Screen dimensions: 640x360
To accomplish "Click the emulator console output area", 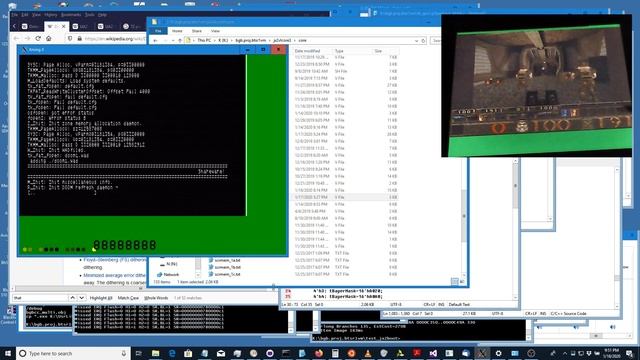I will pos(133,135).
